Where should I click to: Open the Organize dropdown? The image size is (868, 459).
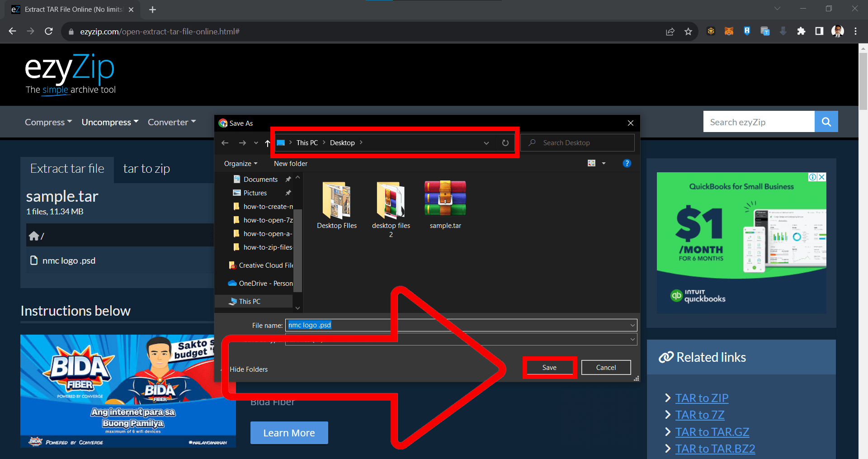click(x=240, y=163)
